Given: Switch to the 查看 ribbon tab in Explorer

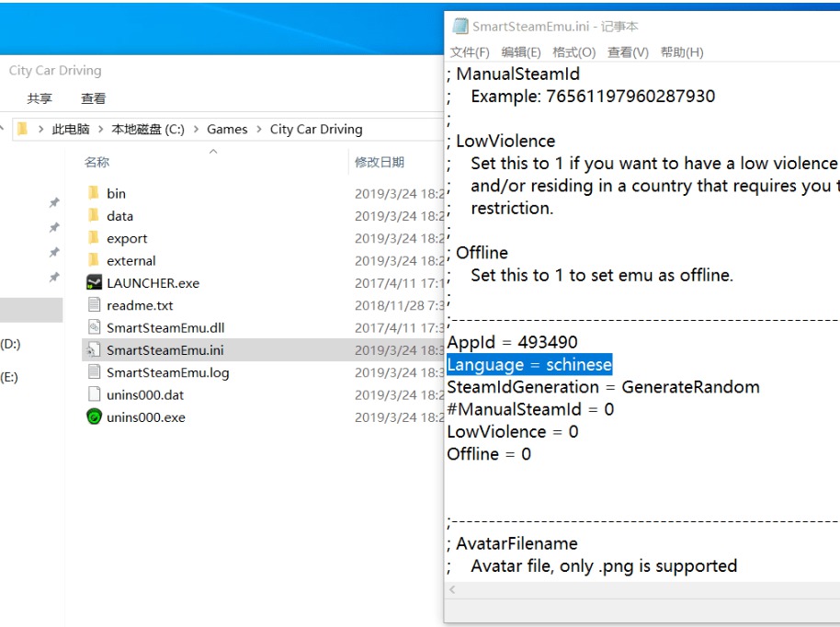Looking at the screenshot, I should pyautogui.click(x=93, y=98).
